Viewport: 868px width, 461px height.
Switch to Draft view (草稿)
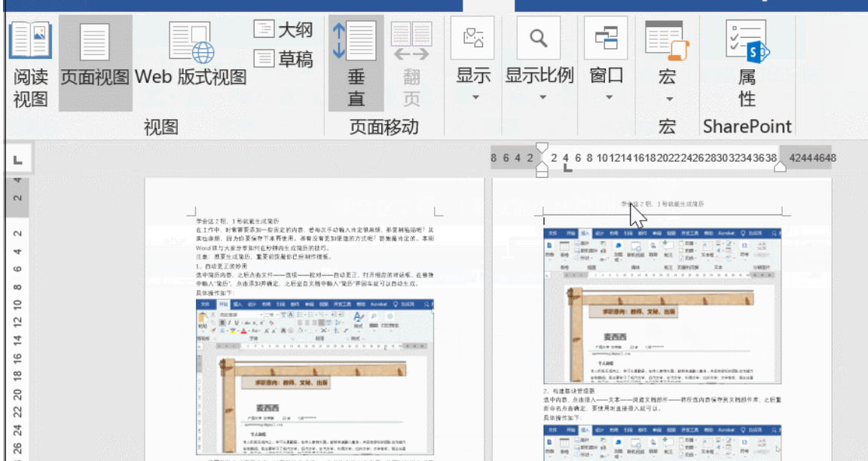click(283, 59)
